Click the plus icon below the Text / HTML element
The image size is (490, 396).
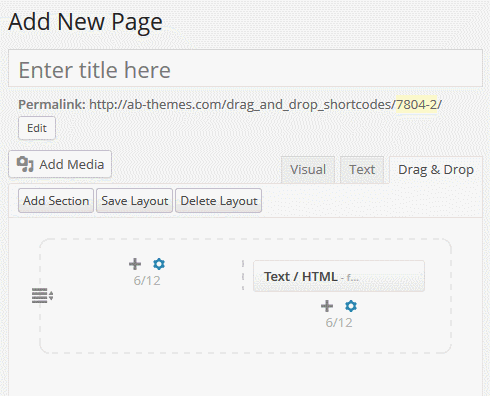click(327, 306)
